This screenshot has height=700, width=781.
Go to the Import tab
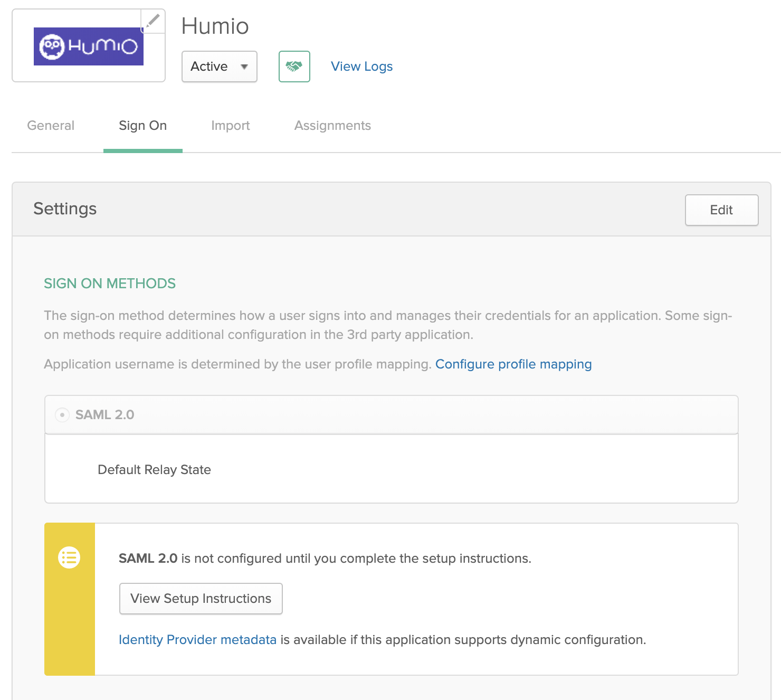tap(230, 126)
